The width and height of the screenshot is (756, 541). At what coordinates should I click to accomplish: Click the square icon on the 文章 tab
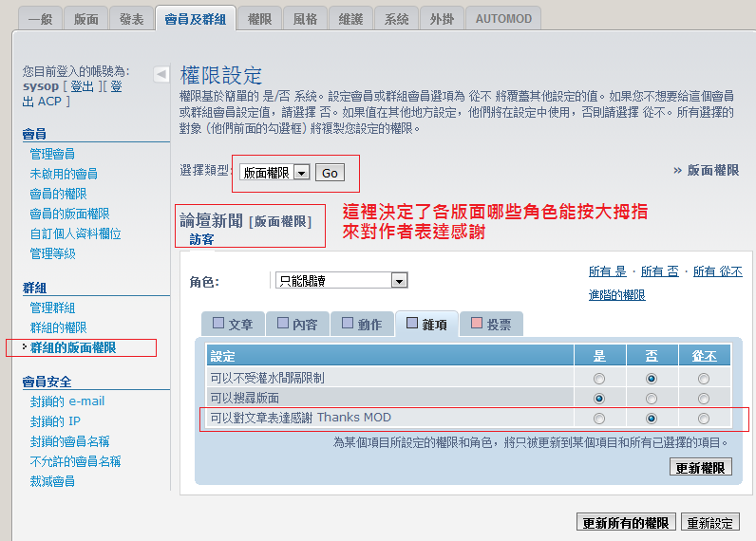pos(218,324)
